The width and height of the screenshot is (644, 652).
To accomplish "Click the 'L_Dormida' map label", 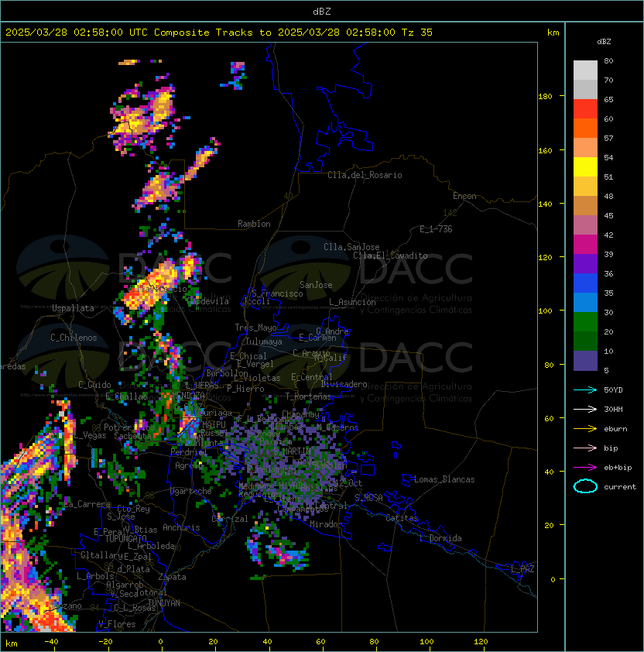I will click(x=440, y=538).
